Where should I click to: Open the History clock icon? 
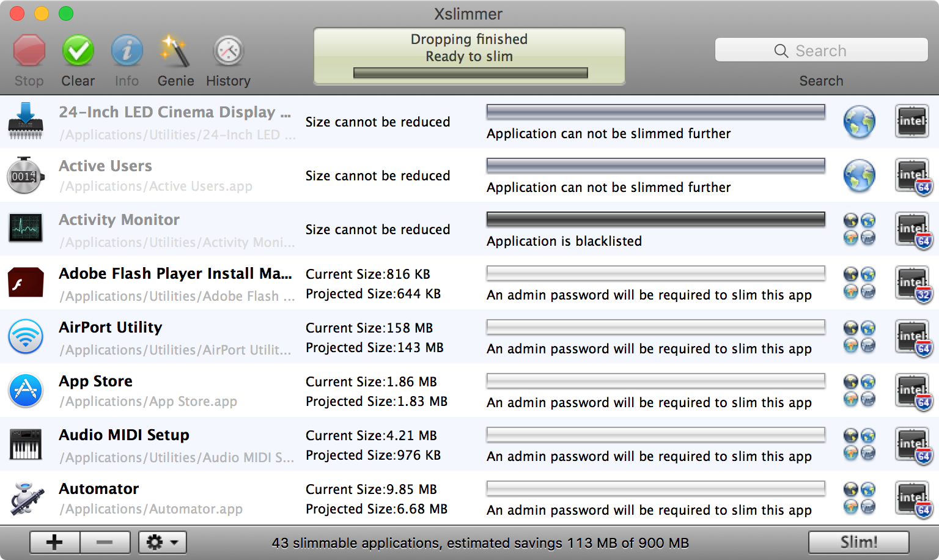click(x=228, y=51)
